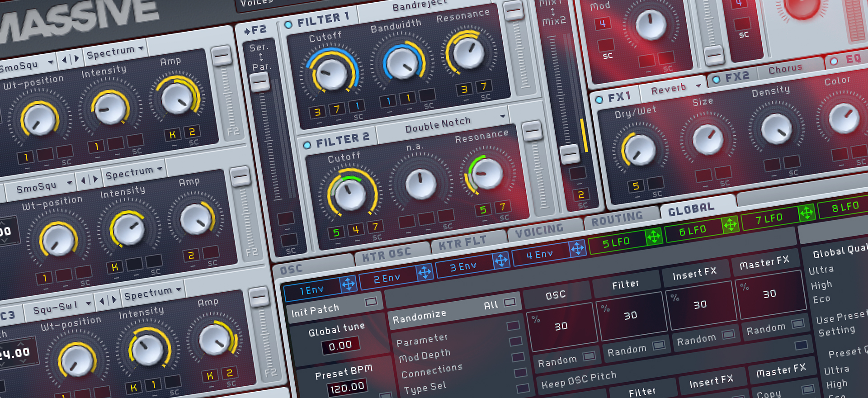Screen dimensions: 868x398
Task: Click the Global tune value field
Action: (x=340, y=346)
